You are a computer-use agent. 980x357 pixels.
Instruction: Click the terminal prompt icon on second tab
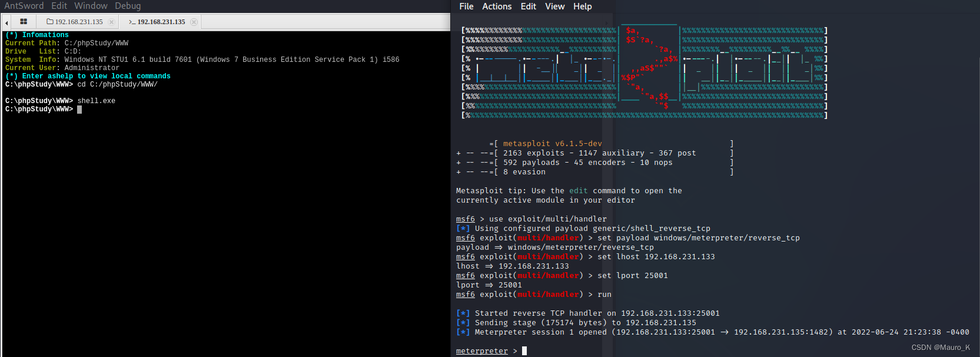point(132,22)
